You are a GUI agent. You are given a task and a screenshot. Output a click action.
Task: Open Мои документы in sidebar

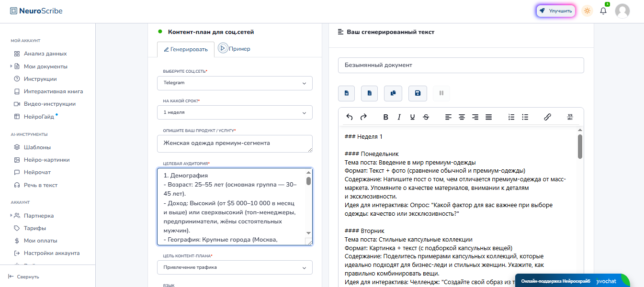(45, 66)
